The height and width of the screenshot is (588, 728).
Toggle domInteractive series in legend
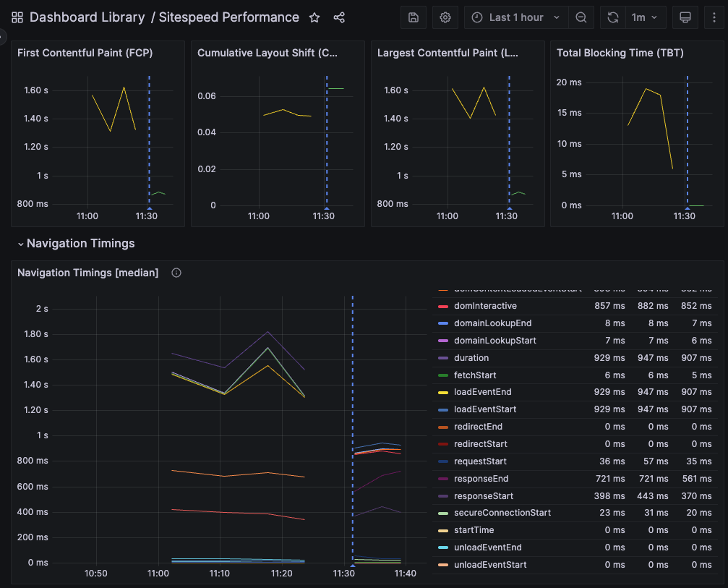pyautogui.click(x=485, y=306)
